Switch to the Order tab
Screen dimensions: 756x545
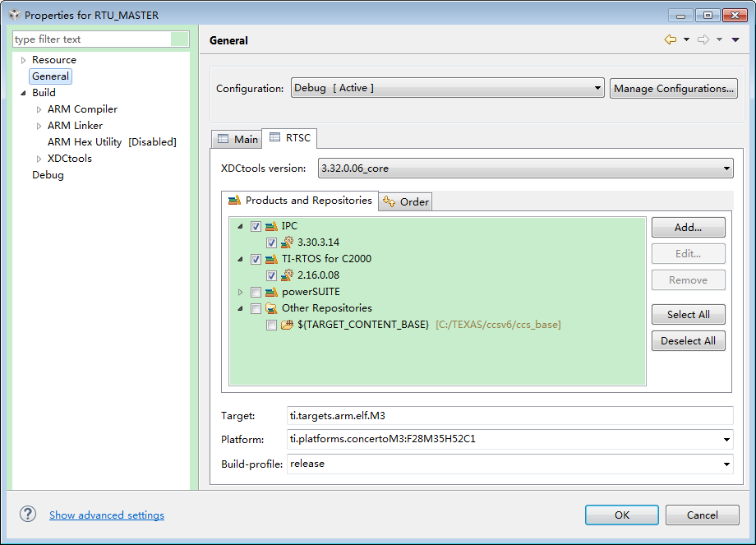coord(405,201)
